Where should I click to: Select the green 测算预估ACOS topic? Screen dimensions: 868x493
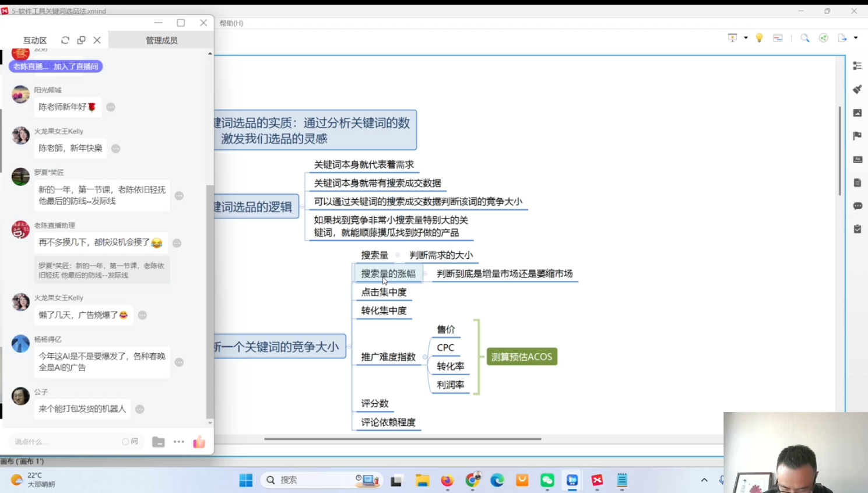(522, 357)
